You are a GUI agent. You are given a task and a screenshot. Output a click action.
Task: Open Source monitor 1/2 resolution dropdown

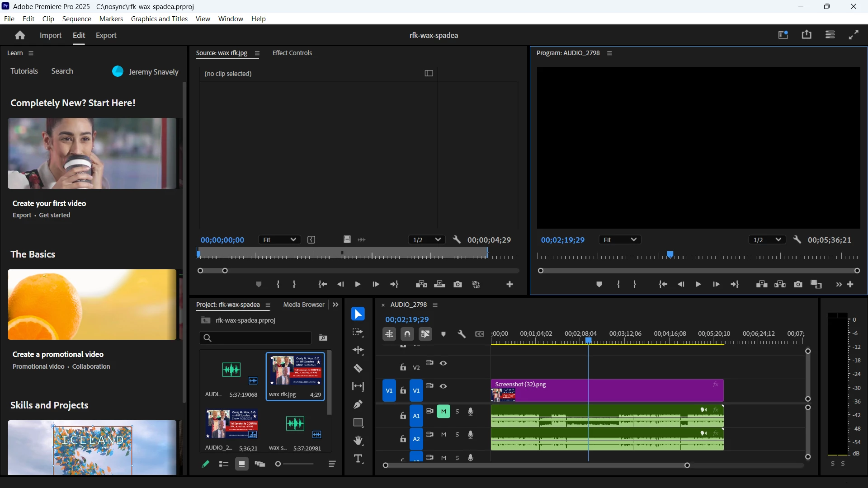(426, 240)
